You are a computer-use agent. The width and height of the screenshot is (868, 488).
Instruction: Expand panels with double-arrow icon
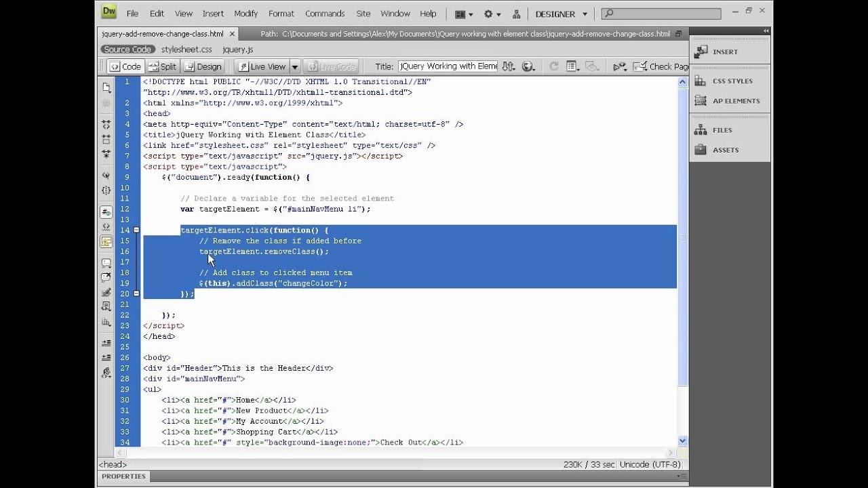tap(766, 30)
